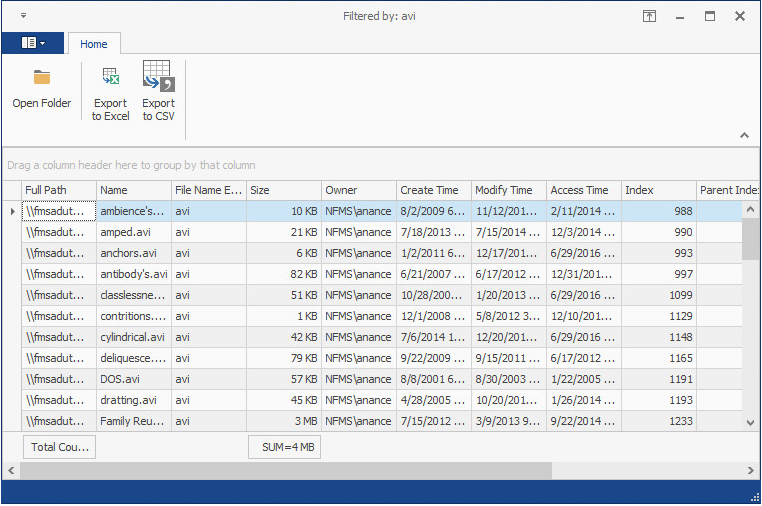Viewport: 762px width, 506px height.
Task: Click the SUM=4 MB summary cell
Action: [x=284, y=447]
